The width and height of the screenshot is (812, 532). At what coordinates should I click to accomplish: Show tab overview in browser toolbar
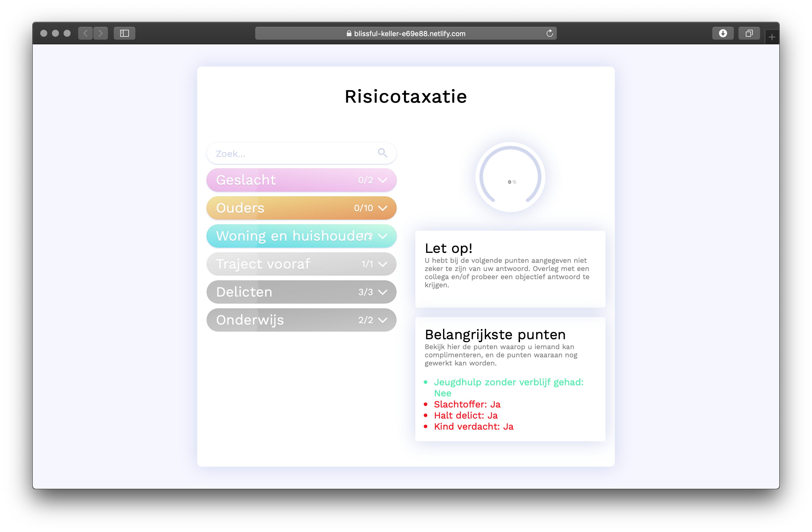coord(749,33)
